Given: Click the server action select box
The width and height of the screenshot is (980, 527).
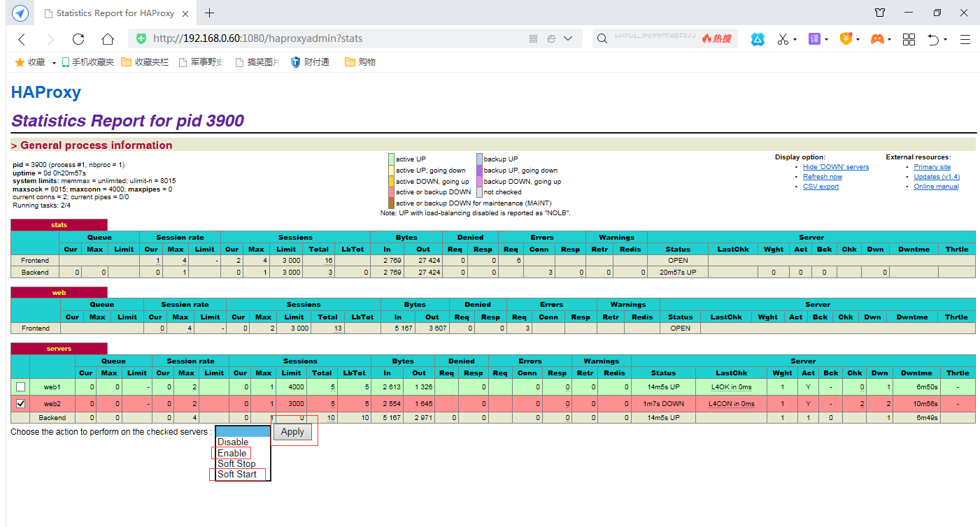Looking at the screenshot, I should click(x=243, y=431).
